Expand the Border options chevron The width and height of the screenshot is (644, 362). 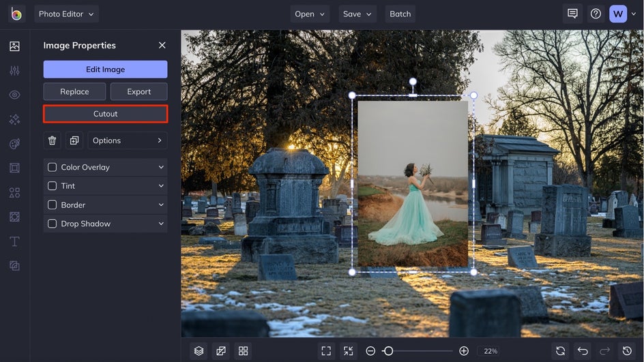coord(161,205)
